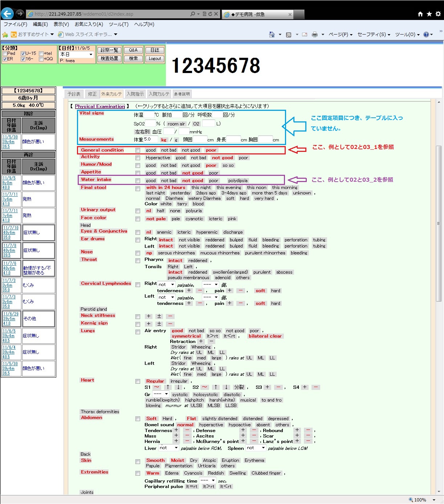Open browser home page icon
Image resolution: width=444 pixels, height=504 pixels.
[420, 14]
